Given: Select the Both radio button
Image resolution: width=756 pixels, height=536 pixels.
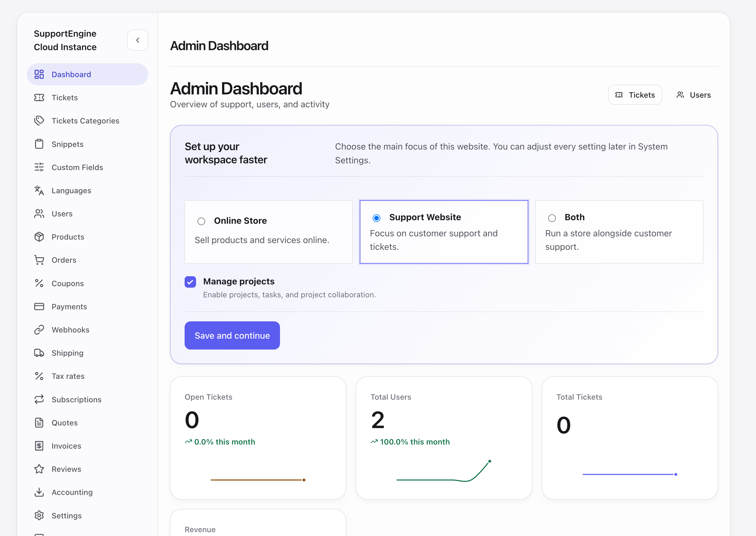Looking at the screenshot, I should [552, 218].
